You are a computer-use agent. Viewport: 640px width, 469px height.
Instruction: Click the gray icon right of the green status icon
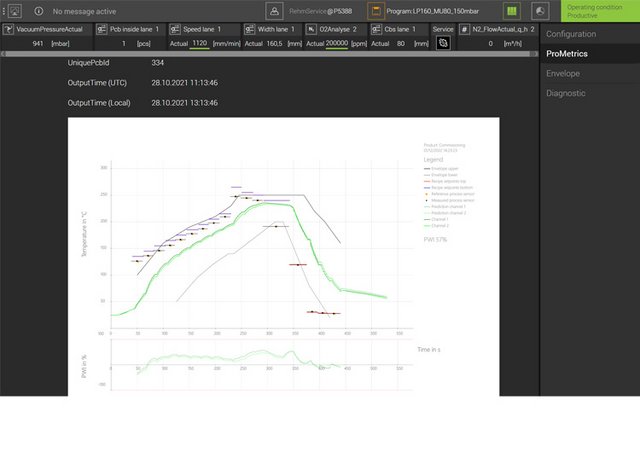tap(541, 11)
